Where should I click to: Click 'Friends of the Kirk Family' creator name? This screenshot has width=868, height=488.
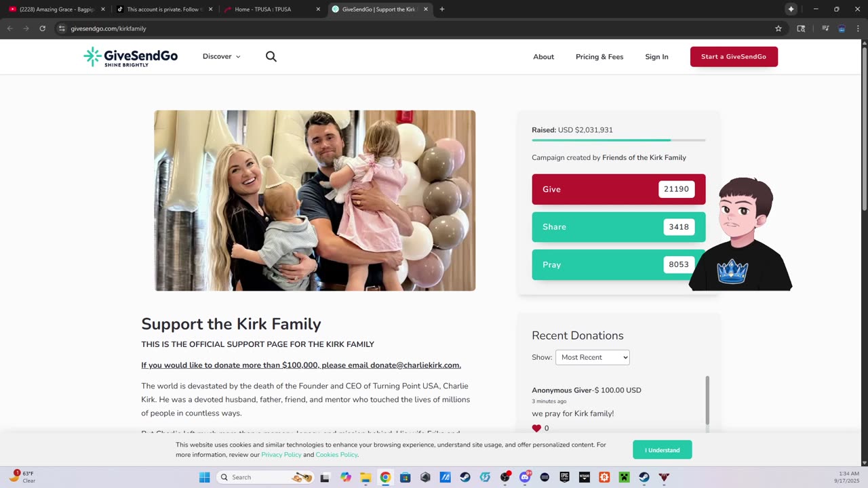click(644, 158)
